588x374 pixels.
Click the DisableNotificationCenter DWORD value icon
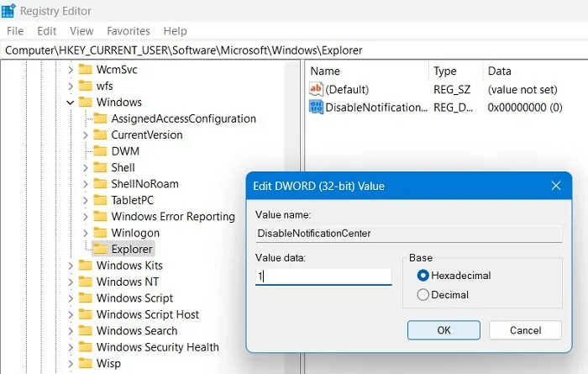tap(317, 107)
